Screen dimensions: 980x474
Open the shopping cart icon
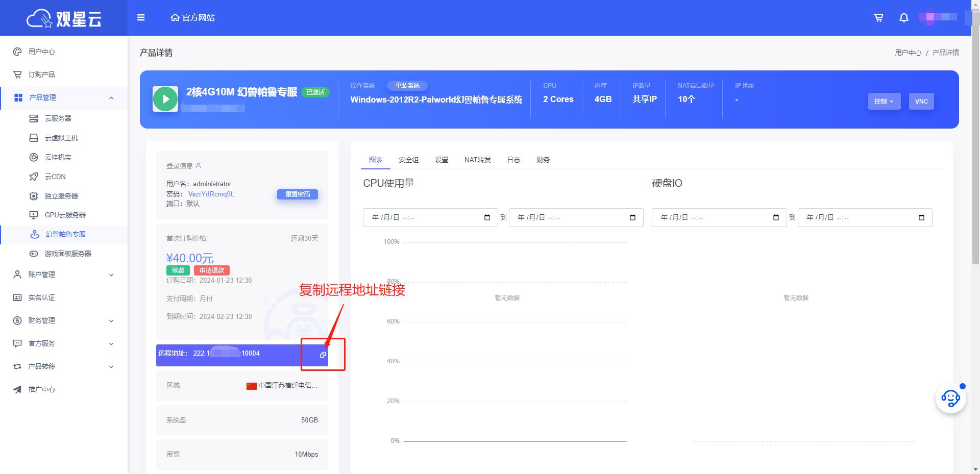coord(878,17)
